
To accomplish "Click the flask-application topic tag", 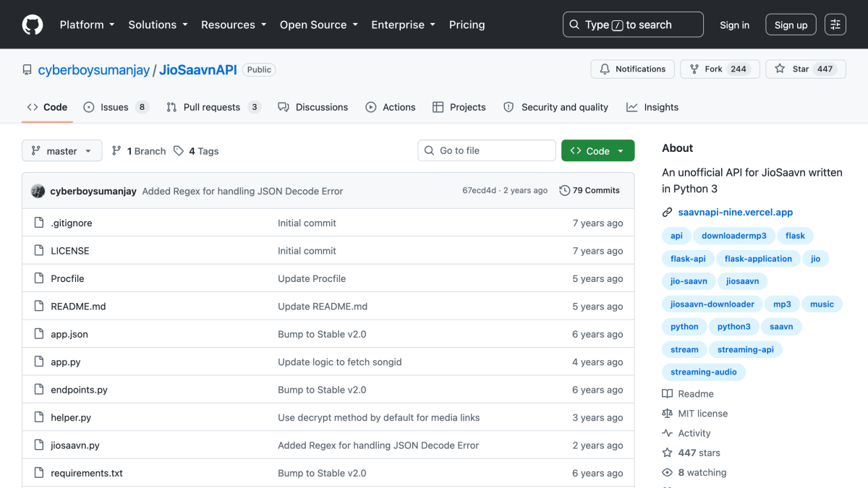I will coord(758,259).
